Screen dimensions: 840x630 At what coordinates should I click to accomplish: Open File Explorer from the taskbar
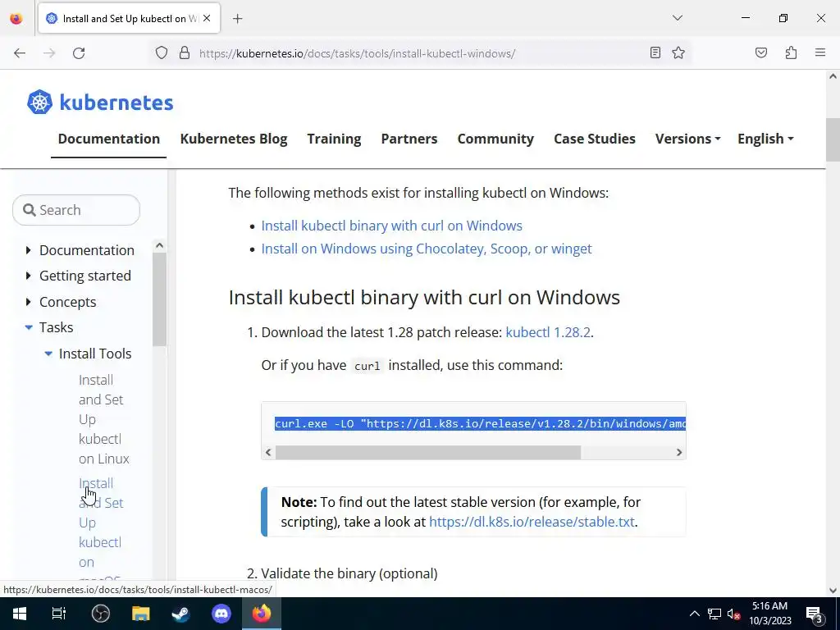tap(141, 614)
